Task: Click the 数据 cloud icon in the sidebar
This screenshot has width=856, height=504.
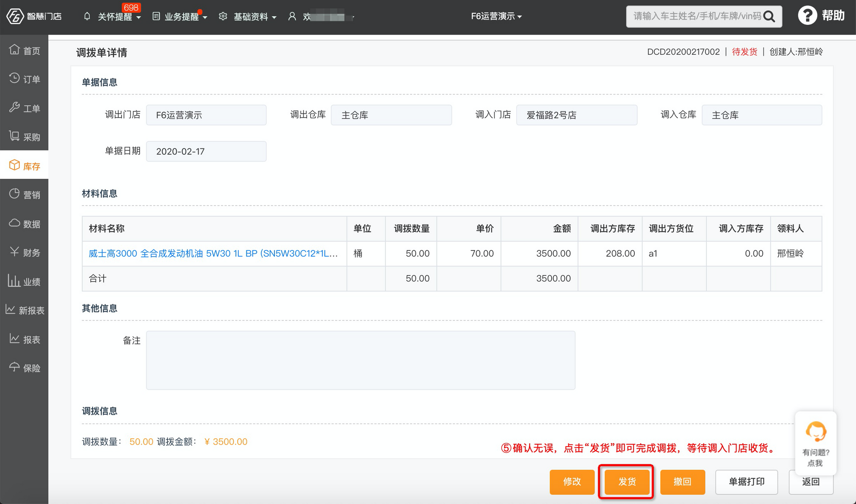Action: 14,223
